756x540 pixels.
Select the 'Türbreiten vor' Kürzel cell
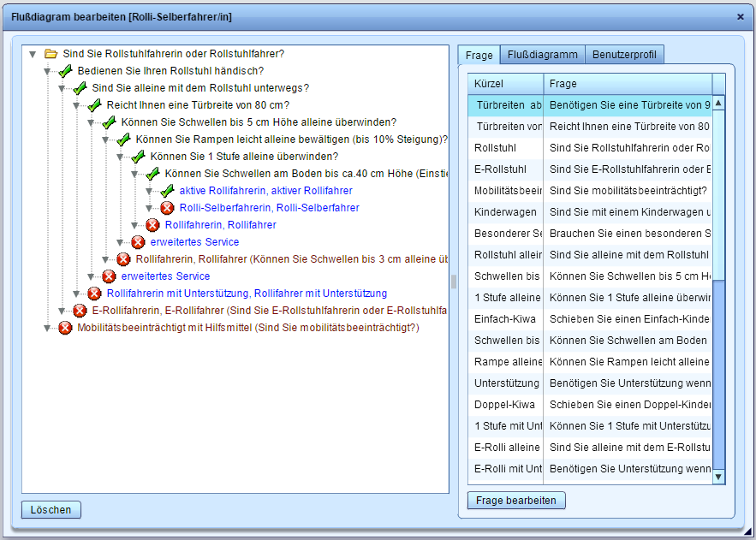pos(506,126)
